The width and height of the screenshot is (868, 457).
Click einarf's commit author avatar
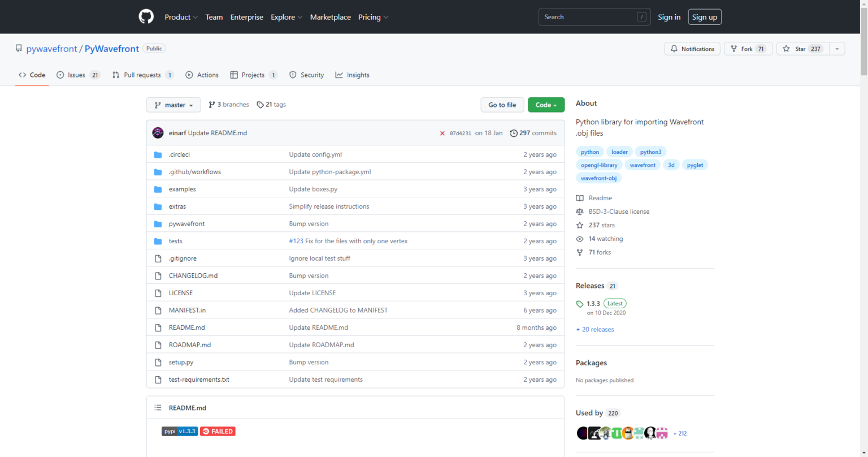(x=158, y=133)
